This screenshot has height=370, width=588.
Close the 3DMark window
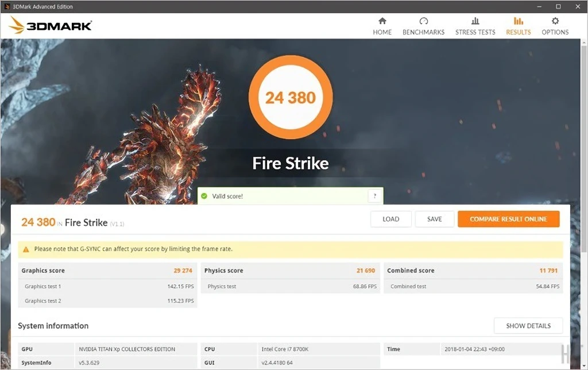578,6
